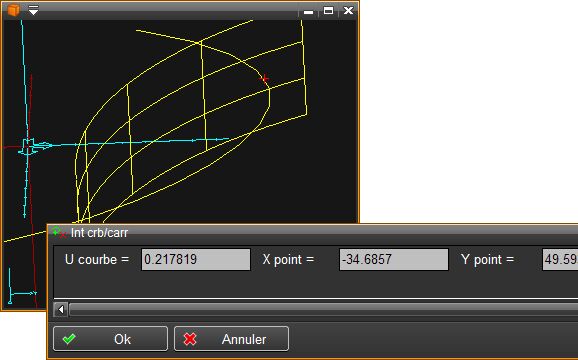Click the red cross icon on Annuler
The image size is (578, 360).
click(190, 339)
